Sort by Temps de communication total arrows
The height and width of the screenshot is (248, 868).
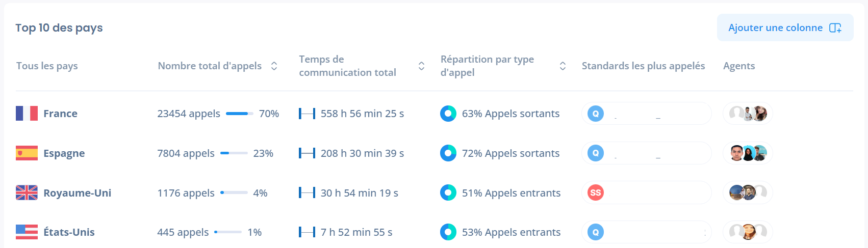pos(421,66)
